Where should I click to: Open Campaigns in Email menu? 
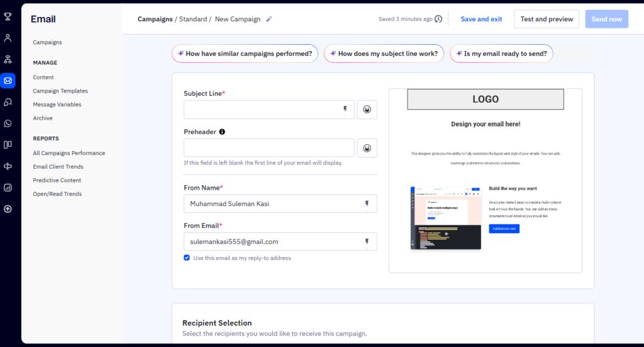click(x=47, y=42)
